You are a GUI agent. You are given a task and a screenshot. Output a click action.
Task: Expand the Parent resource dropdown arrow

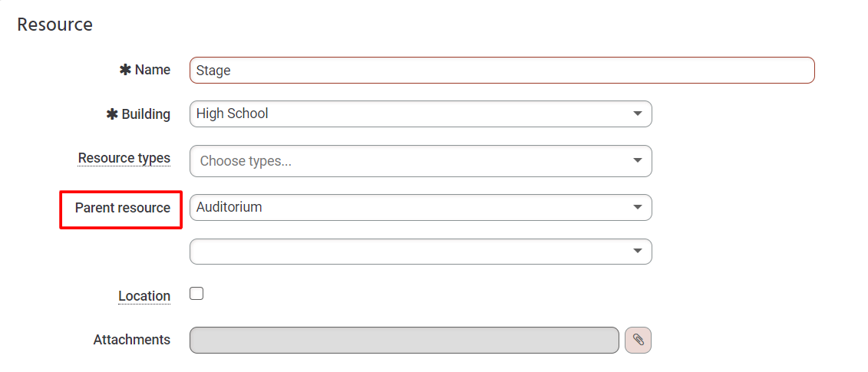637,207
